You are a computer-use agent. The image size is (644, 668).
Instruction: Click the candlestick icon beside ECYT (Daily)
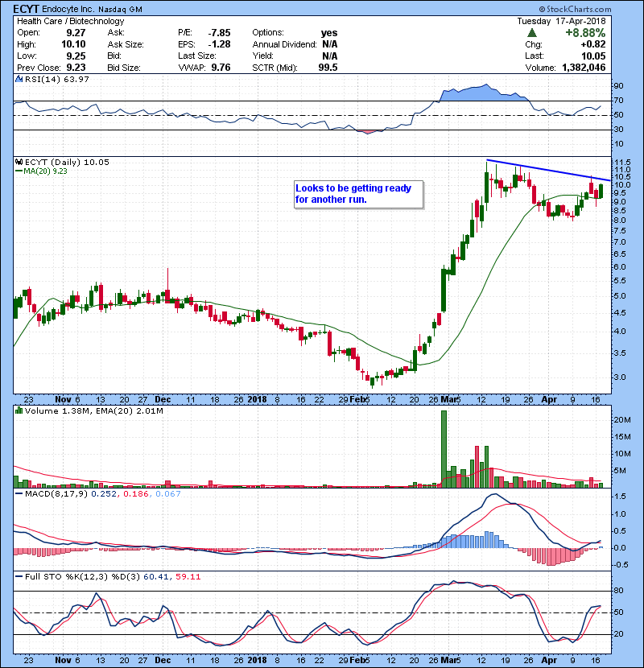point(19,162)
